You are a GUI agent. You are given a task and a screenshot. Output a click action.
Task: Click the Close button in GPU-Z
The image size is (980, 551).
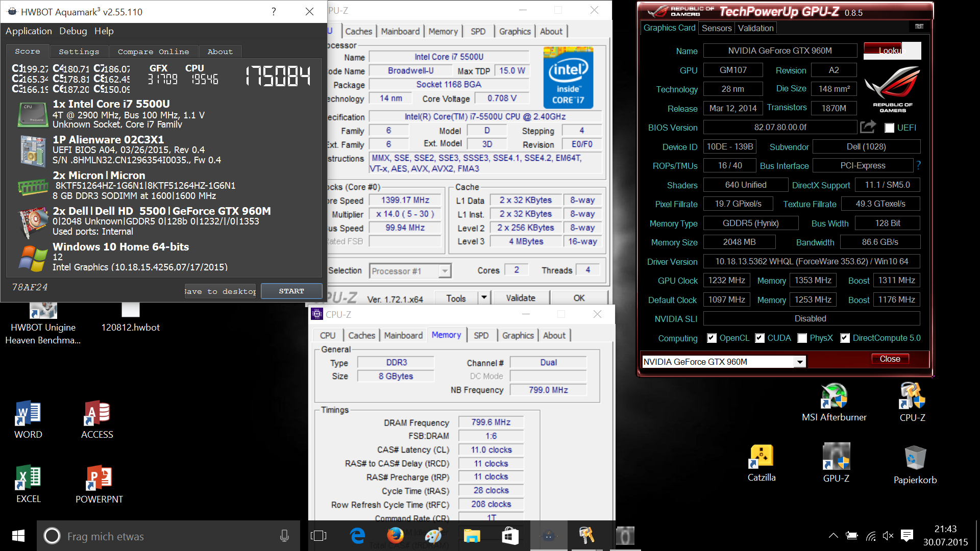pos(890,359)
